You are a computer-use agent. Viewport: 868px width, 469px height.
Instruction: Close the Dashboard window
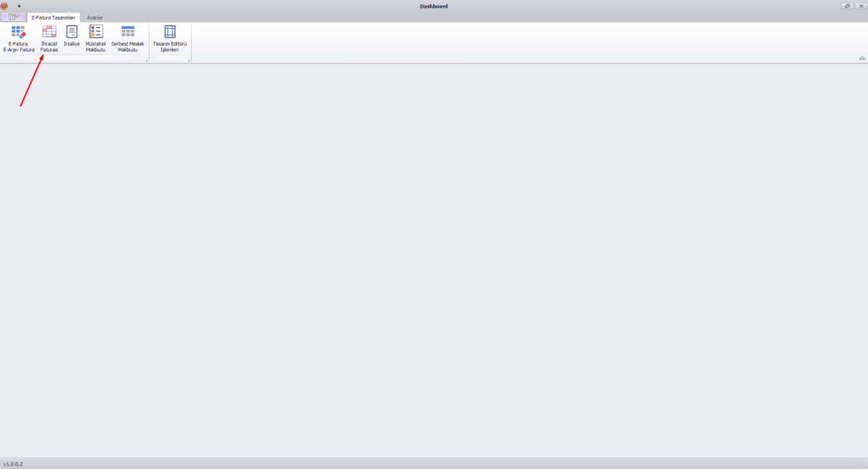pos(861,6)
